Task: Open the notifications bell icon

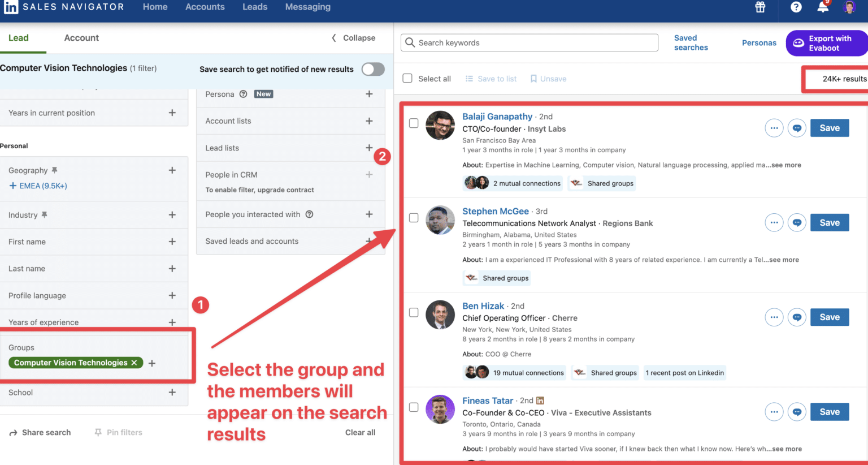Action: click(823, 7)
